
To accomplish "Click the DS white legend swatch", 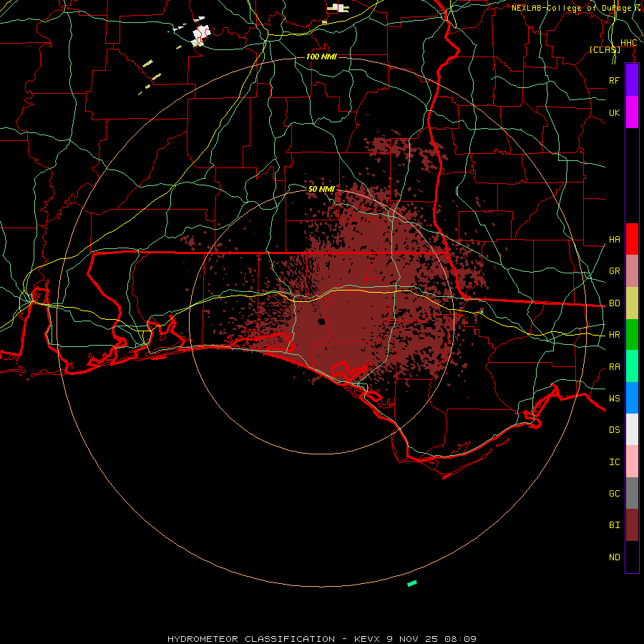I will coord(632,429).
